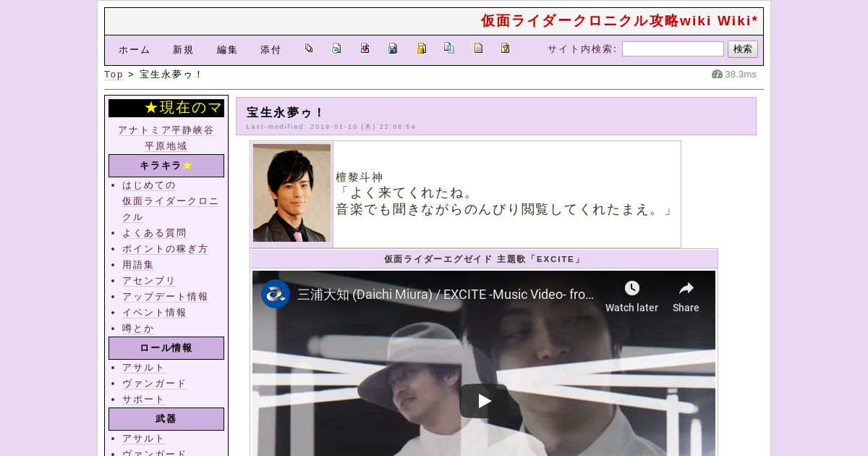Click the 検索 search button
Image resolution: width=868 pixels, height=456 pixels.
[x=742, y=49]
